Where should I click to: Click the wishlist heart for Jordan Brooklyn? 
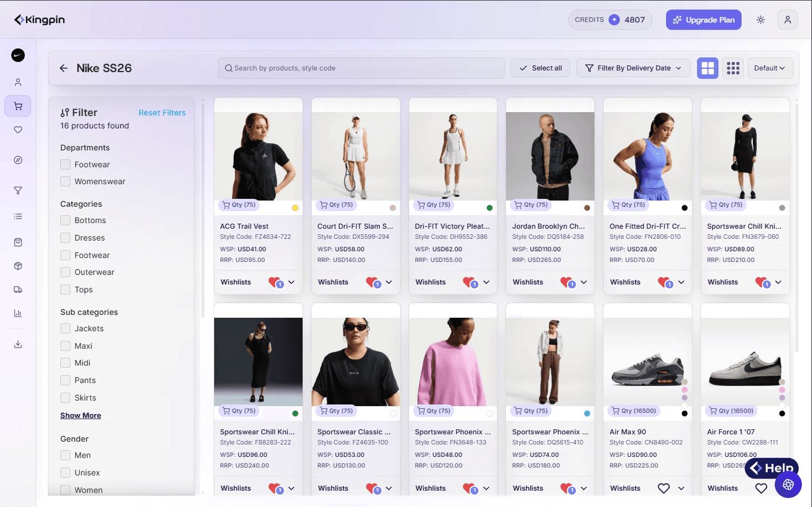(x=567, y=282)
